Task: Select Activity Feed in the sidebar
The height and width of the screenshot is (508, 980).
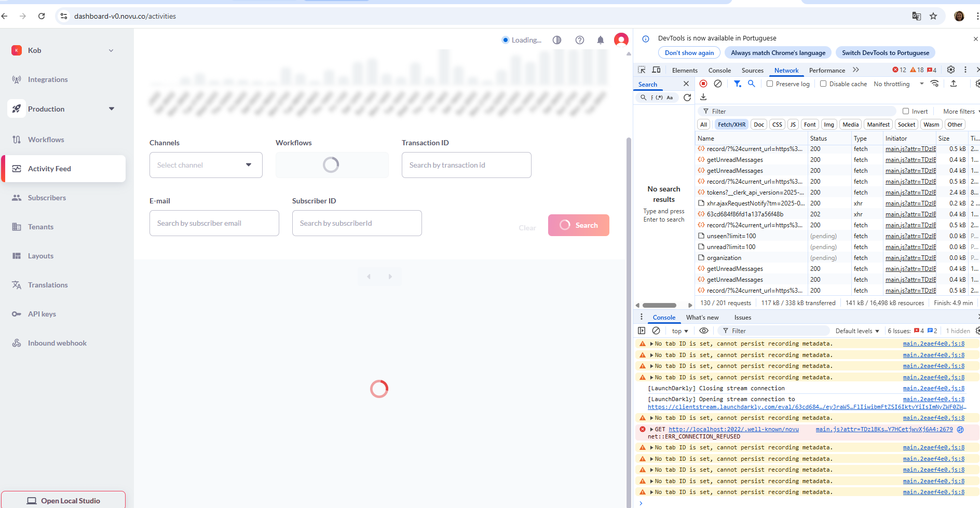Action: (64, 169)
